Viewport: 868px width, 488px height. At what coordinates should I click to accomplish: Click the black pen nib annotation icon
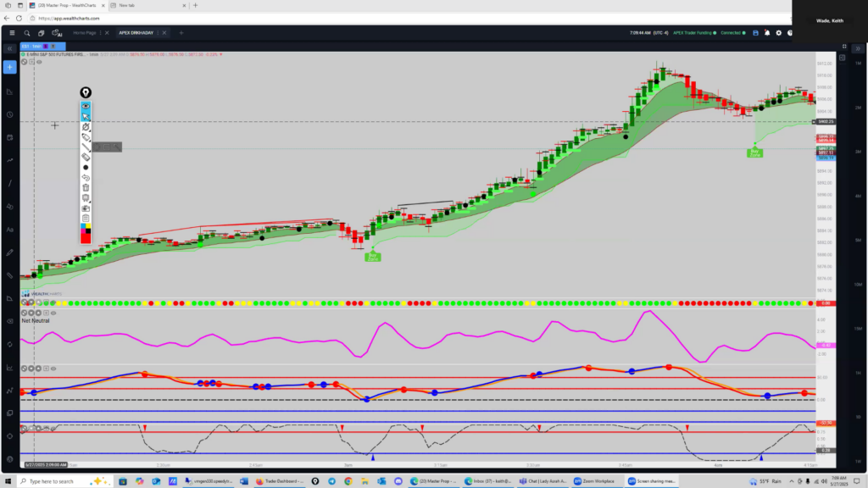click(86, 92)
